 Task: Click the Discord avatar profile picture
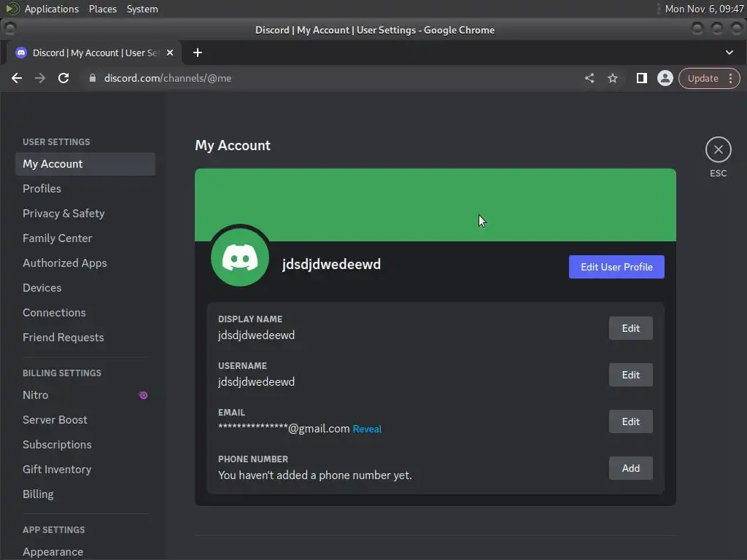point(240,257)
